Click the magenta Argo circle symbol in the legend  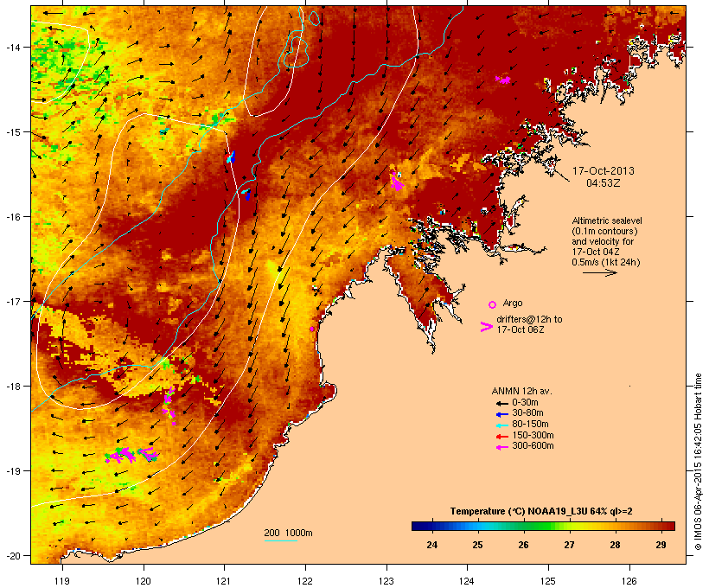(x=493, y=304)
